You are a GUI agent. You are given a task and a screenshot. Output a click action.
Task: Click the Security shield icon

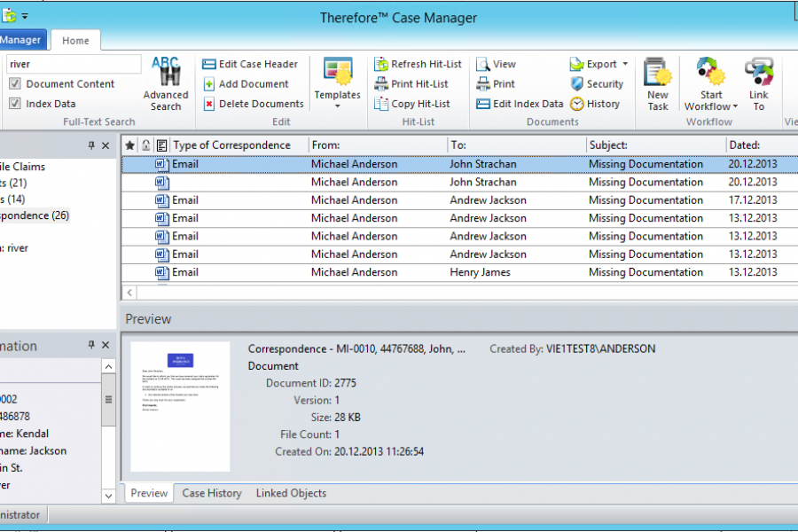[x=577, y=84]
